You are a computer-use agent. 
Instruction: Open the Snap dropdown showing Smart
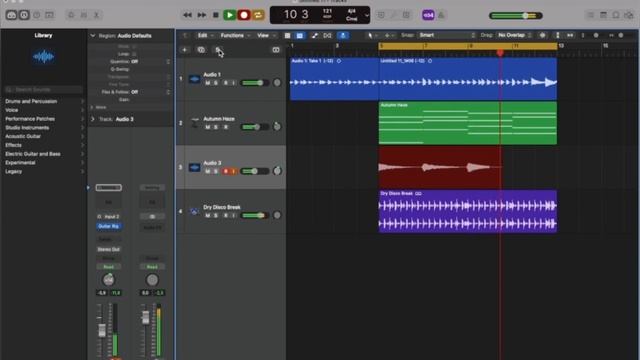coord(447,35)
